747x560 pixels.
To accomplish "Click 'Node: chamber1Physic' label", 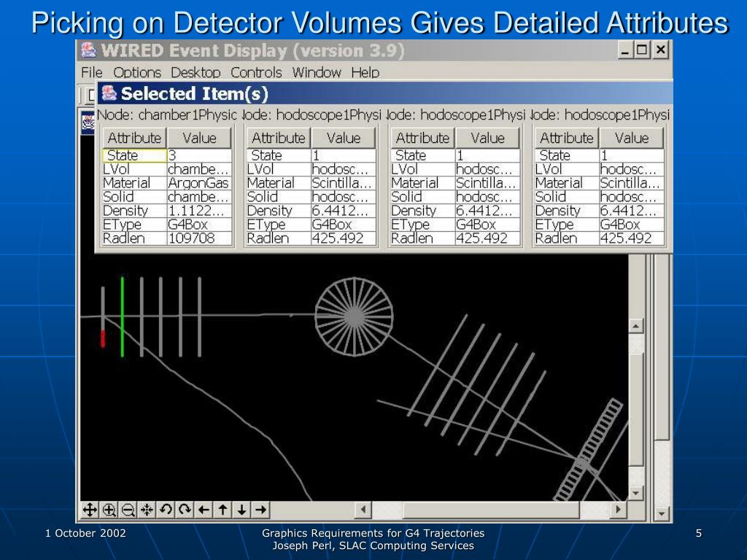I will pos(167,114).
